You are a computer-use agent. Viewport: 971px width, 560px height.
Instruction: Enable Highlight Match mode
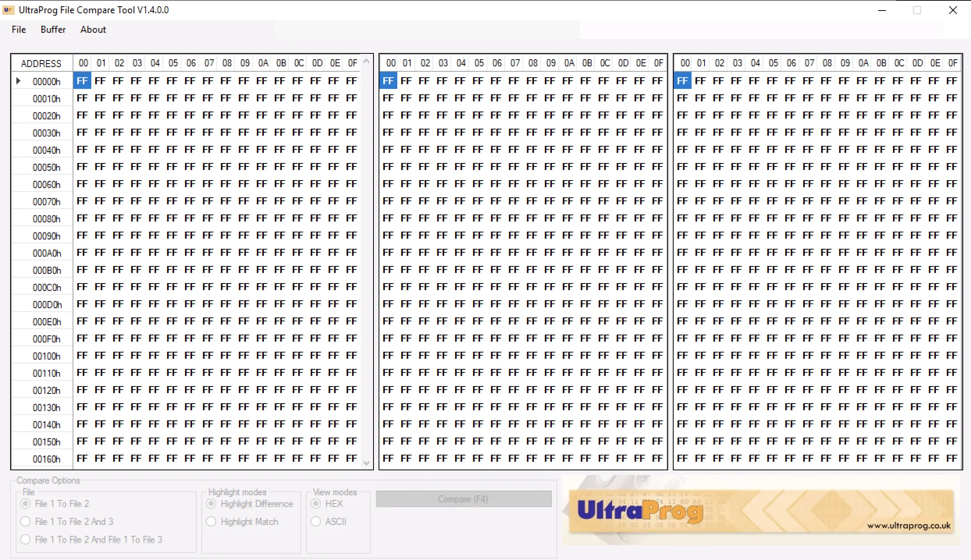(x=212, y=521)
